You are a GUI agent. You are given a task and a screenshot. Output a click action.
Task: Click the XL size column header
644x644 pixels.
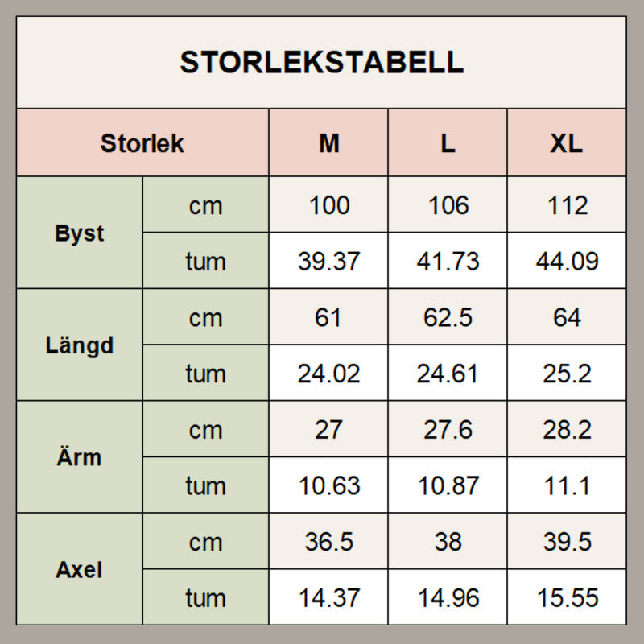point(567,143)
